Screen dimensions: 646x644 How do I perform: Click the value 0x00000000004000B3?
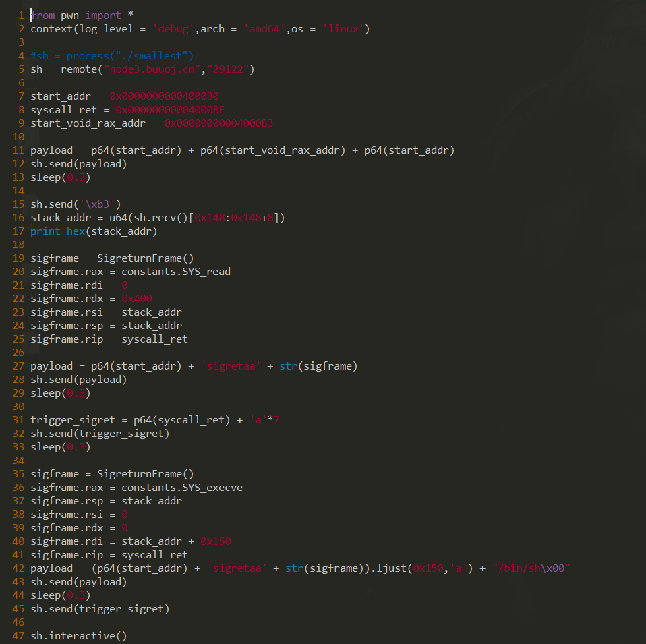[218, 123]
